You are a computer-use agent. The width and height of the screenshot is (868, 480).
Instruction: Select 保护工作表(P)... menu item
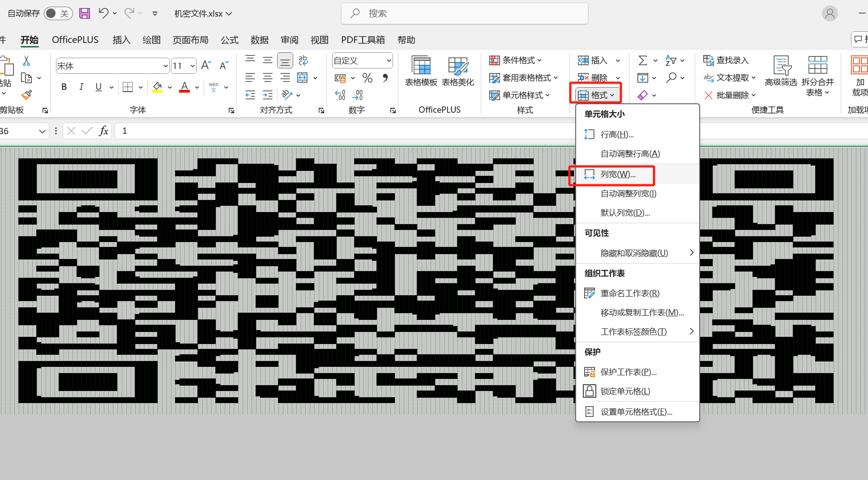coord(637,372)
